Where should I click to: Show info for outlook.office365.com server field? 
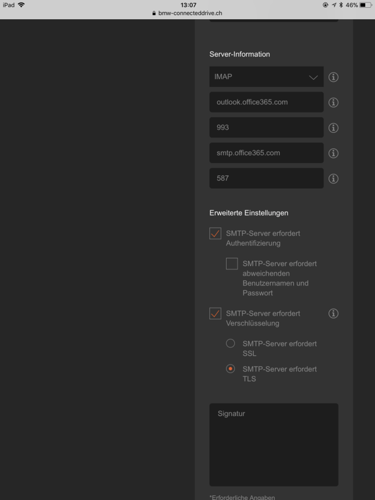click(x=333, y=102)
